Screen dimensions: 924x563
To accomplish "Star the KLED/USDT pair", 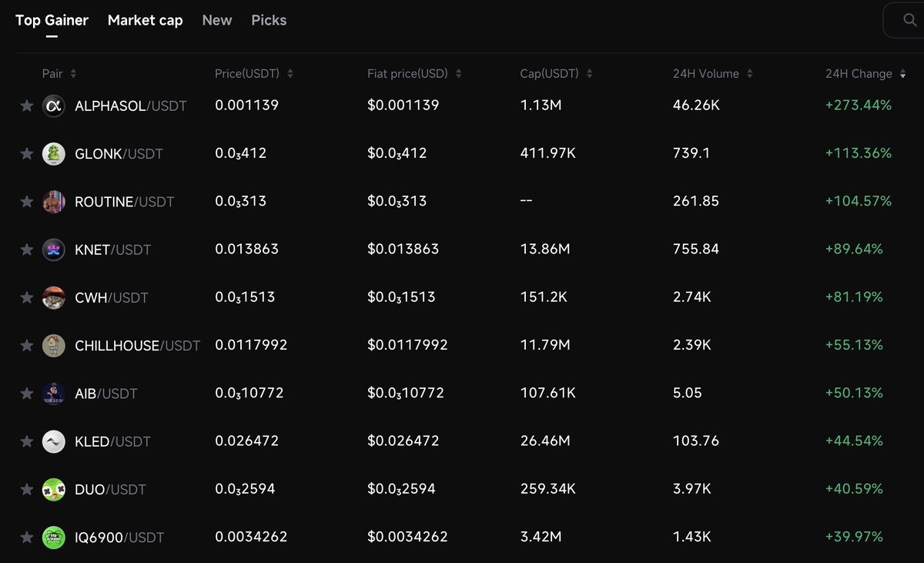I will (27, 441).
